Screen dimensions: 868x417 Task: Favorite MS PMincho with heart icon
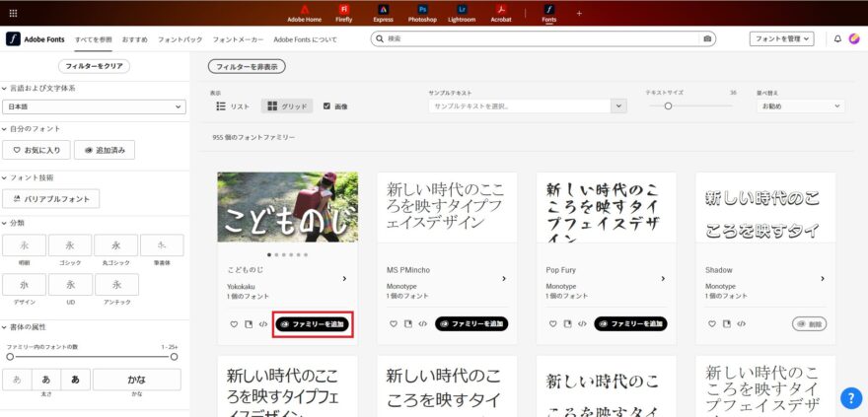click(394, 324)
